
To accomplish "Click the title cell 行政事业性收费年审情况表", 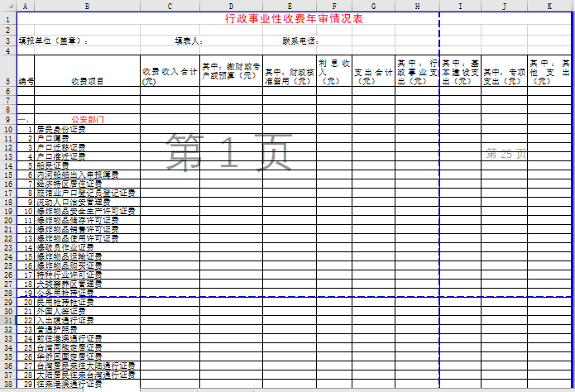I will (x=294, y=18).
